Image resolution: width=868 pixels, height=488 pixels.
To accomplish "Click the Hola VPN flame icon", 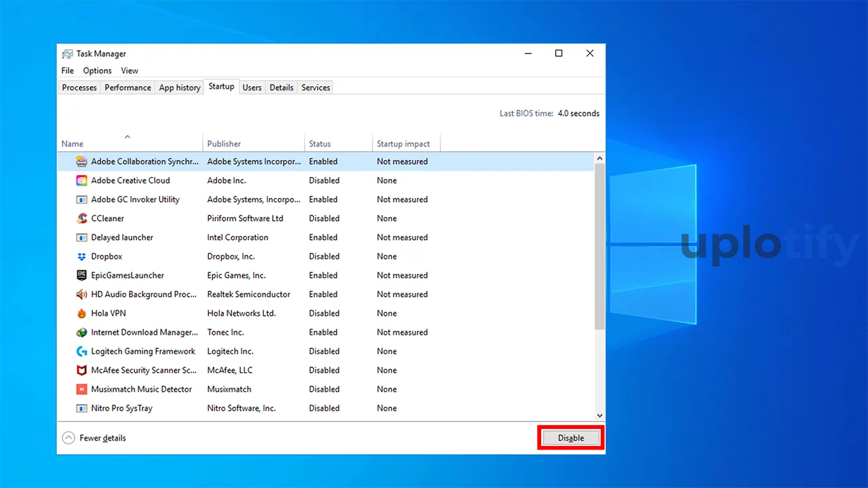I will pyautogui.click(x=81, y=313).
